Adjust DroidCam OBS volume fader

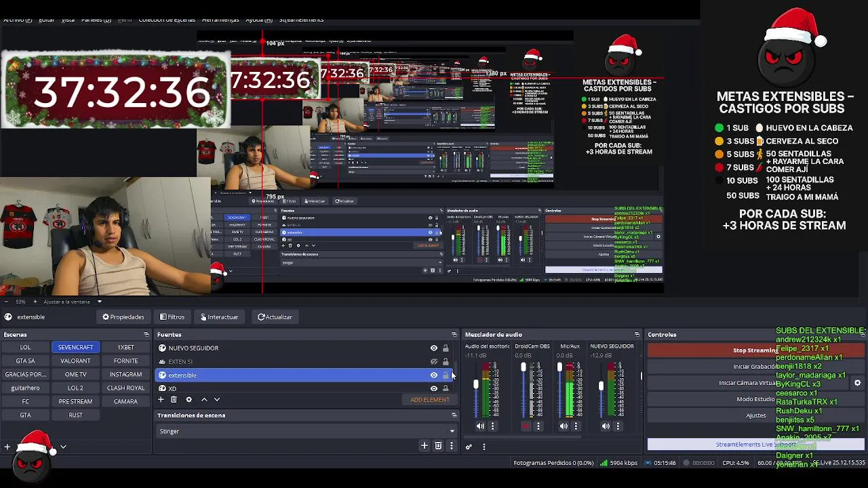point(523,368)
